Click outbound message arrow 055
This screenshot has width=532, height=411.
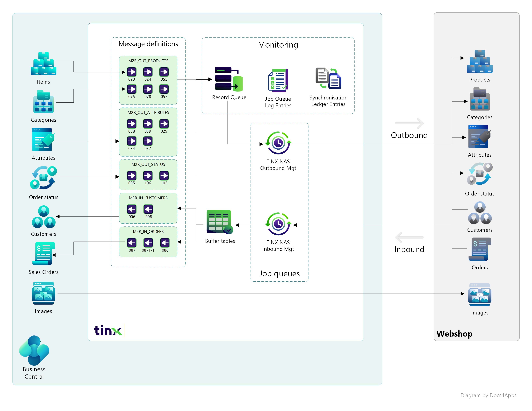click(164, 72)
